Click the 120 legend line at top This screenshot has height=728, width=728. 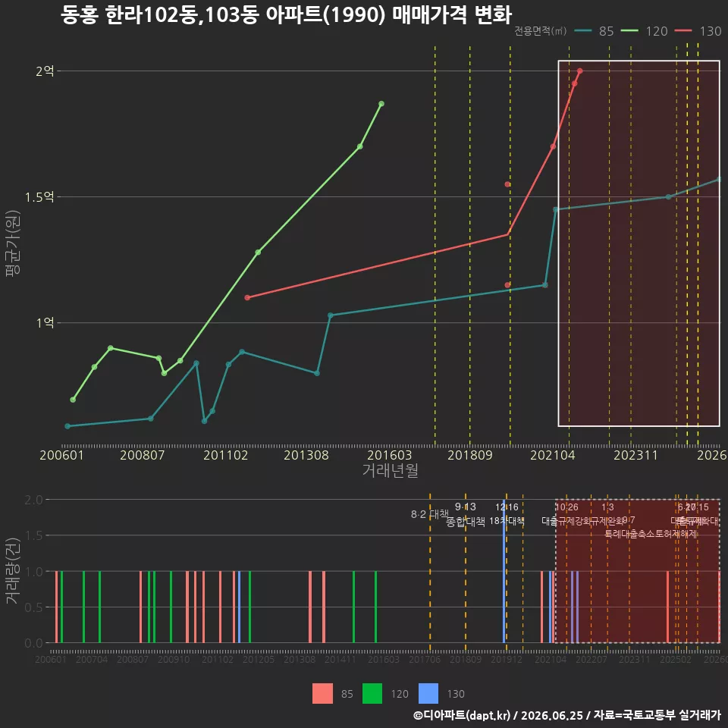pos(629,31)
